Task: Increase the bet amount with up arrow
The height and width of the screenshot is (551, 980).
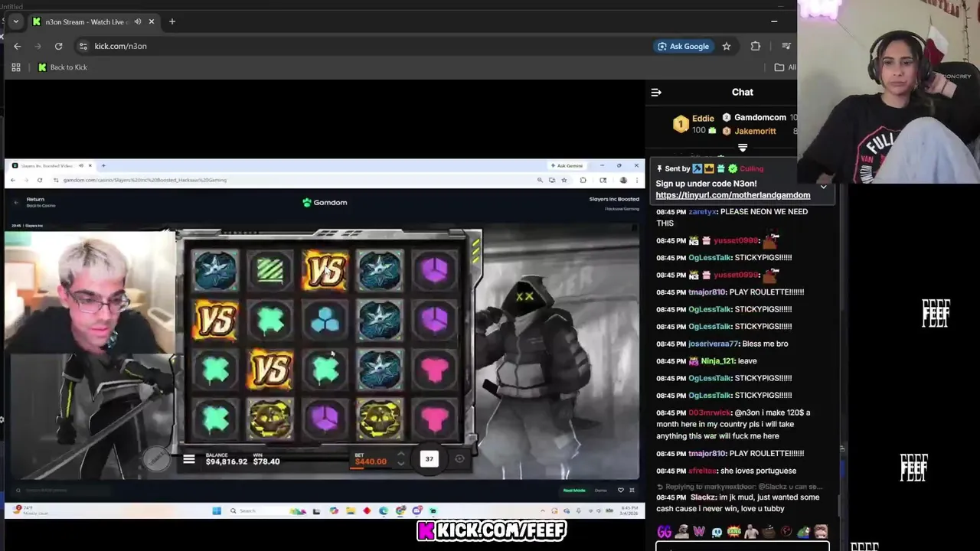Action: point(400,454)
